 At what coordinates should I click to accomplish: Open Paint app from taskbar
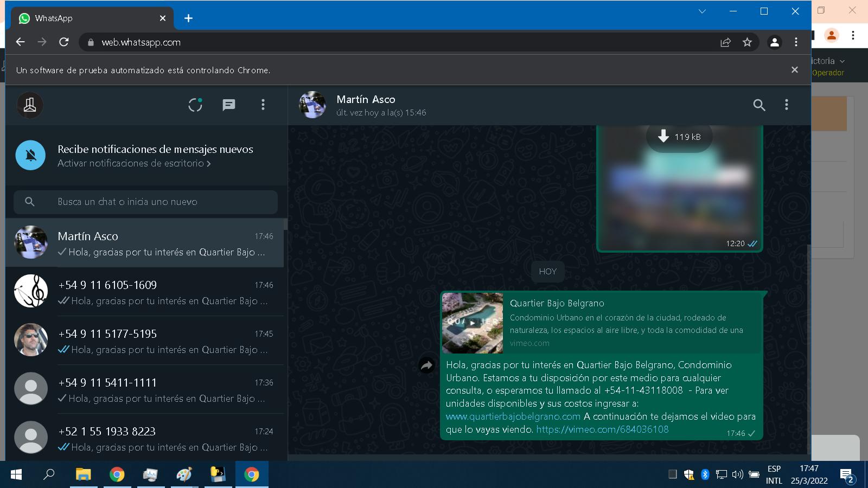tap(184, 474)
